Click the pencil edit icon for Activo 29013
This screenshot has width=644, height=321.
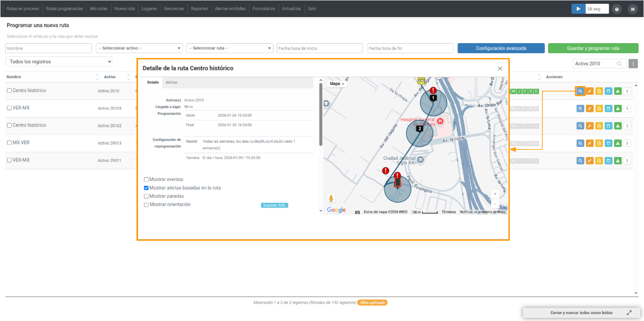pyautogui.click(x=590, y=143)
